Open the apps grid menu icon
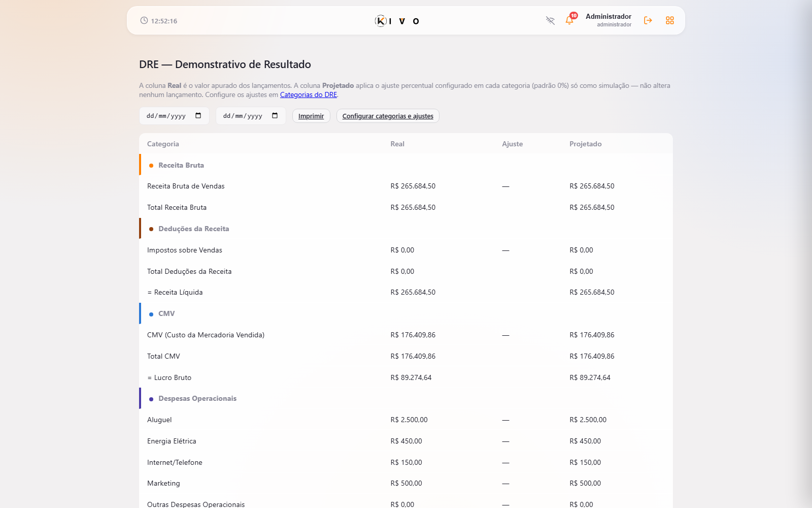812x508 pixels. point(670,20)
